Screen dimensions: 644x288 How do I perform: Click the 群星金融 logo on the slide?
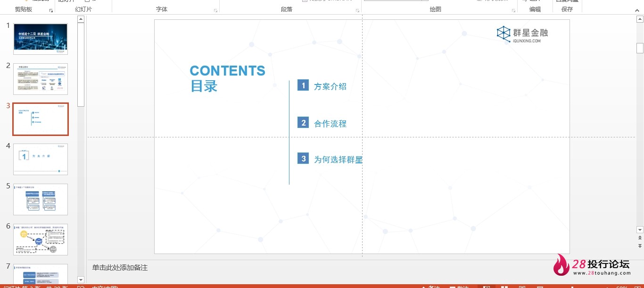tap(522, 34)
